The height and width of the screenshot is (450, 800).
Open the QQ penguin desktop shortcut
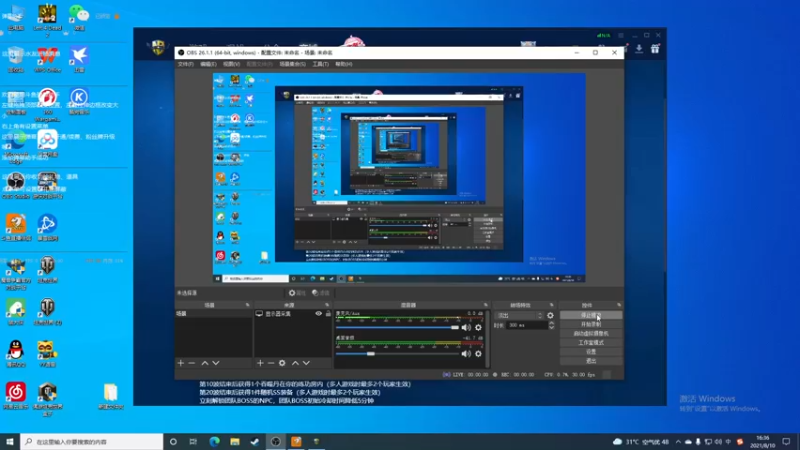click(16, 353)
